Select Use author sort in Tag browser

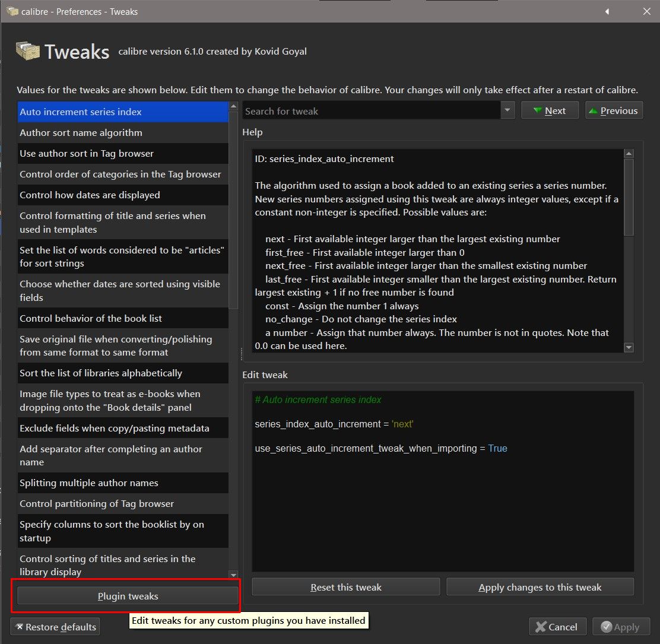point(122,154)
